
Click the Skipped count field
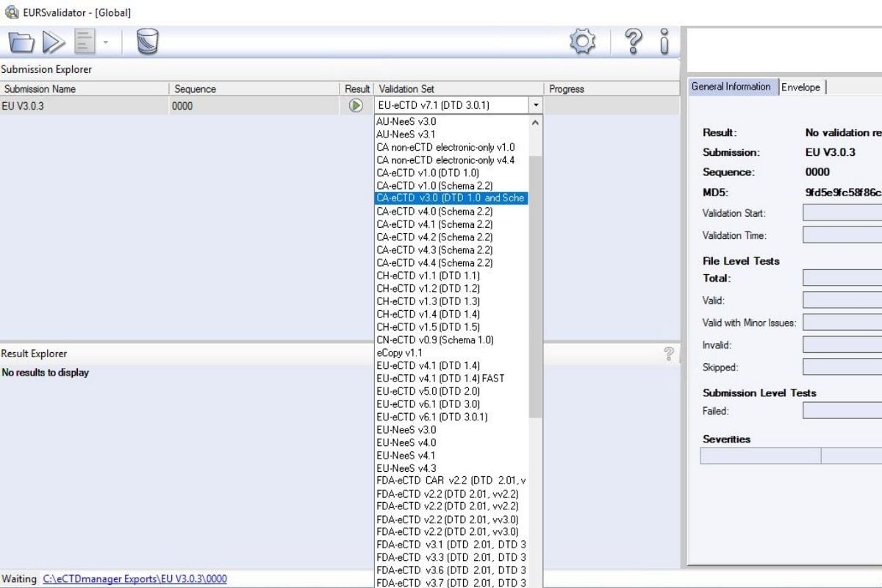pyautogui.click(x=842, y=367)
